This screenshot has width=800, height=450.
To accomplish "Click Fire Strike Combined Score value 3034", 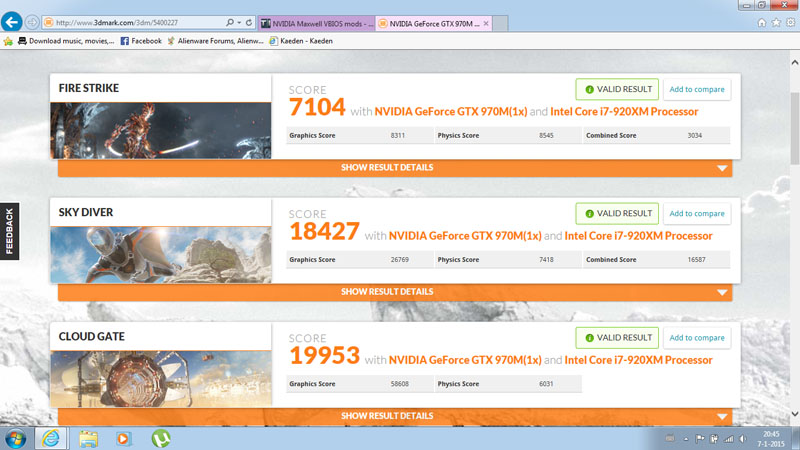I will (694, 136).
